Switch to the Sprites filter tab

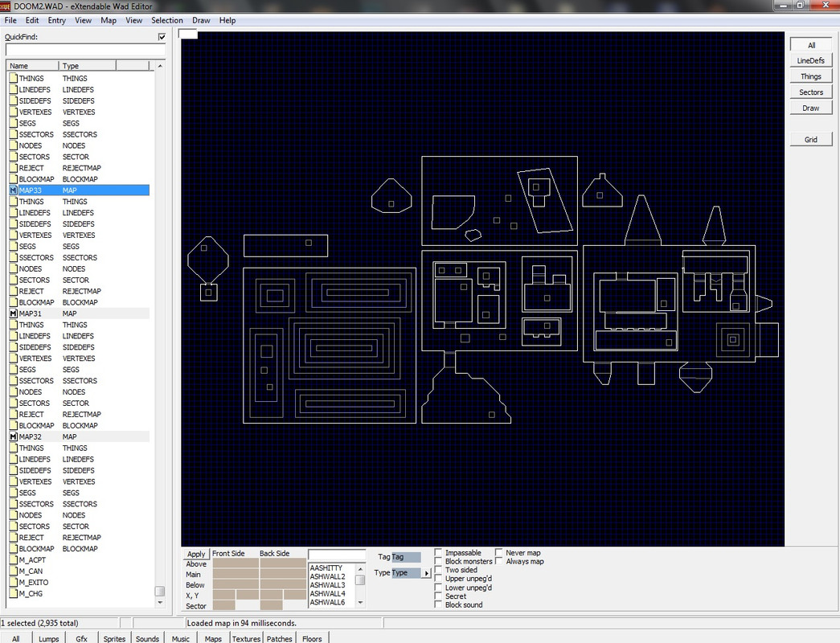pos(114,638)
